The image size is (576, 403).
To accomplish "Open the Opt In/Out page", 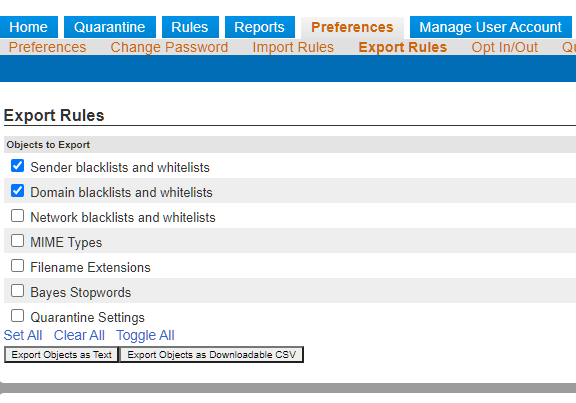I will pyautogui.click(x=505, y=47).
